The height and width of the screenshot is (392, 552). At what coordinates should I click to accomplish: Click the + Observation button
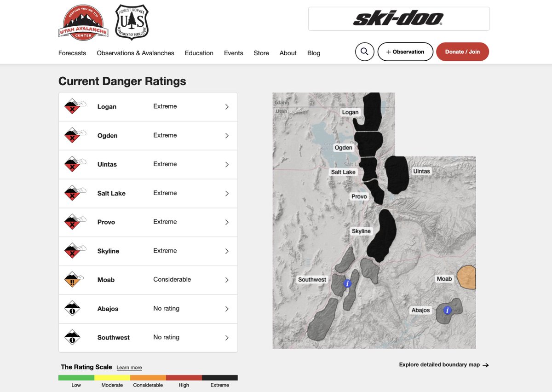(405, 52)
